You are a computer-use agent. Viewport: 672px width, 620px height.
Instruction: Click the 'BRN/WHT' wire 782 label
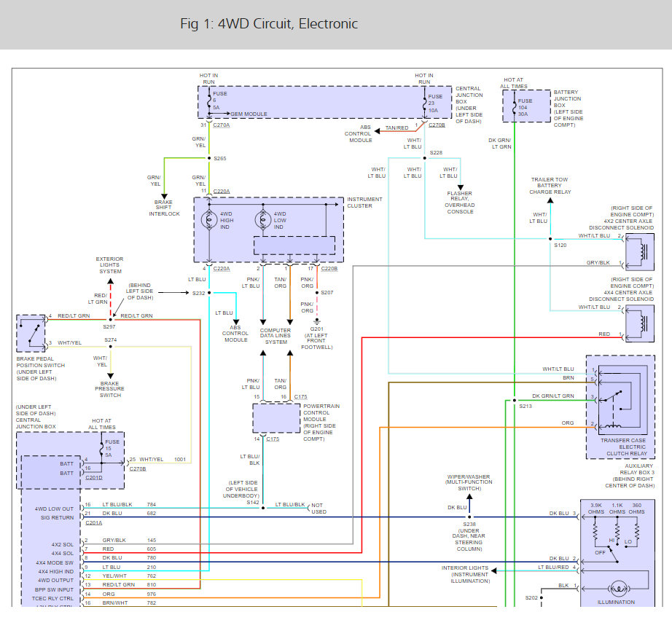115,603
